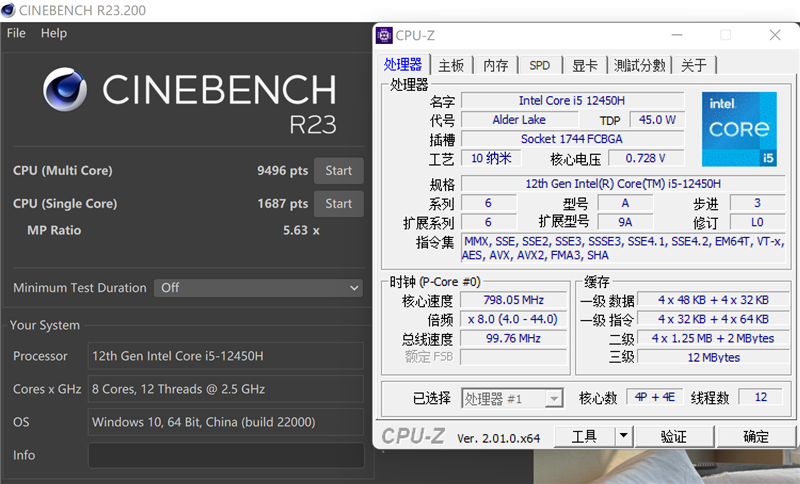
Task: Click the Intel Core i5 logo badge
Action: coord(739,129)
